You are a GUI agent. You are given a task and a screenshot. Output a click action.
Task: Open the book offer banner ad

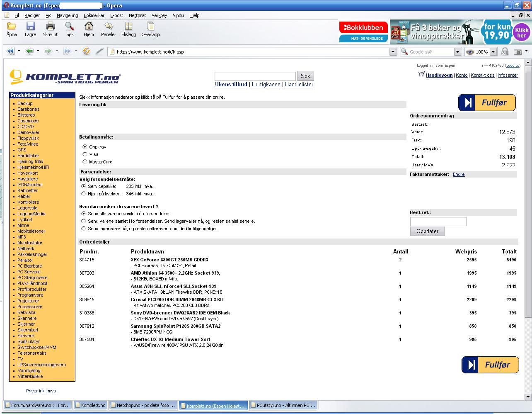tap(460, 32)
